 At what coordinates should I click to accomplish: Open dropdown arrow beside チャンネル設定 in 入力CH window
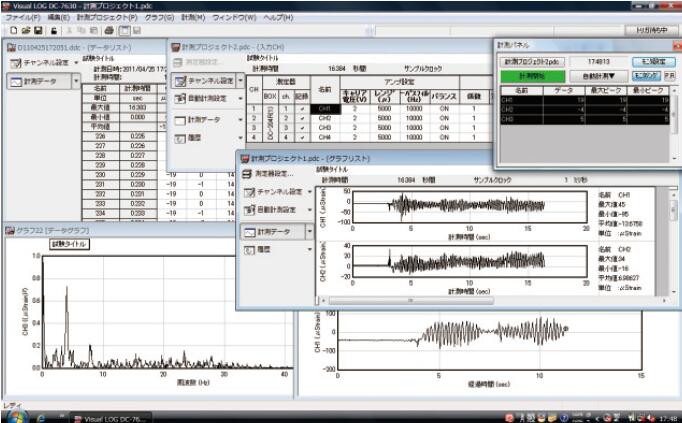[x=239, y=80]
